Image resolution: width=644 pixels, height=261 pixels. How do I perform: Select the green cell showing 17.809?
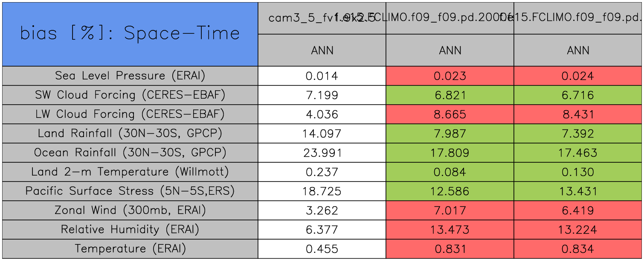[x=450, y=153]
